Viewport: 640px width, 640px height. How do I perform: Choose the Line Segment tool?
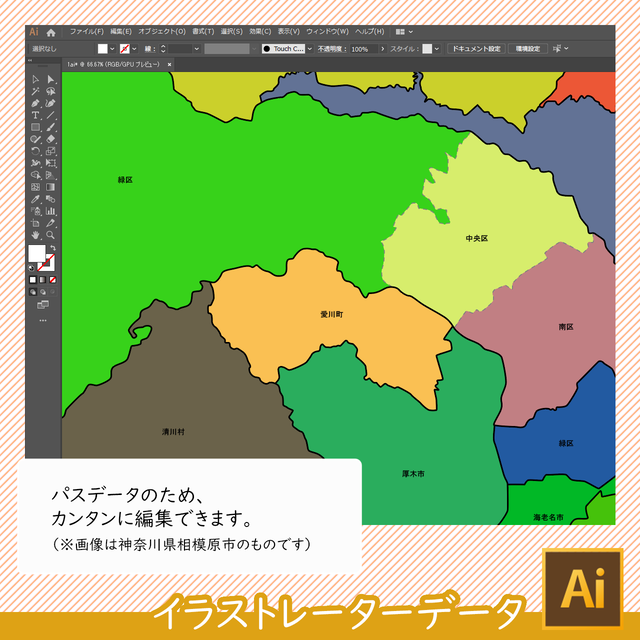(x=51, y=115)
